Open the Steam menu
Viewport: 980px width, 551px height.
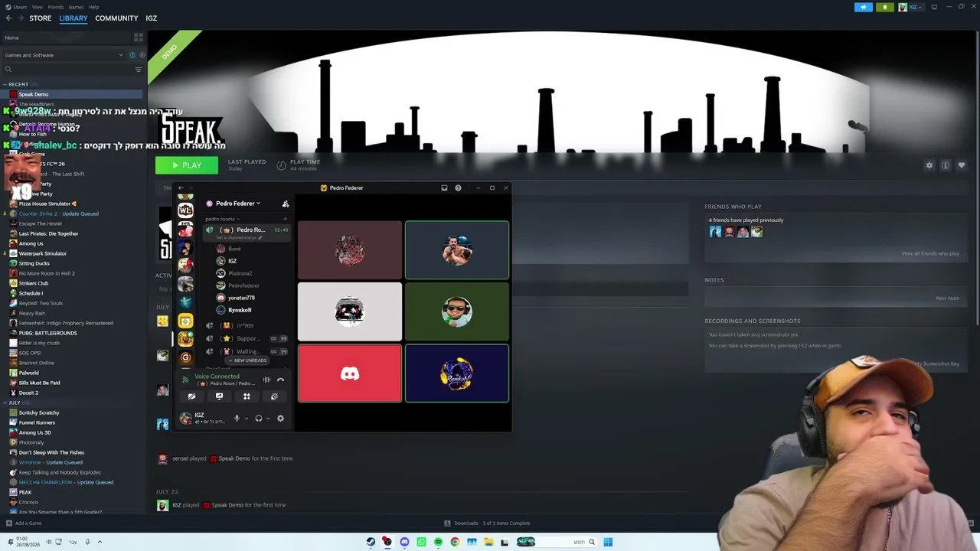coord(21,7)
